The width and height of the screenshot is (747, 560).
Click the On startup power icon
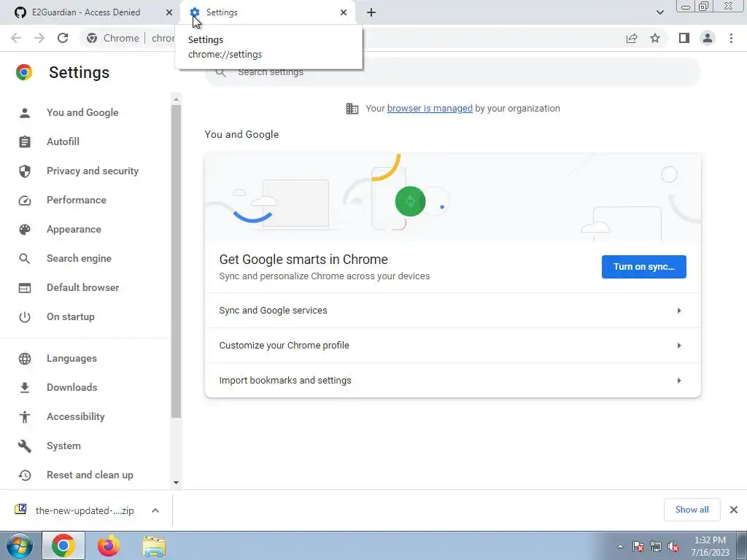coord(25,317)
